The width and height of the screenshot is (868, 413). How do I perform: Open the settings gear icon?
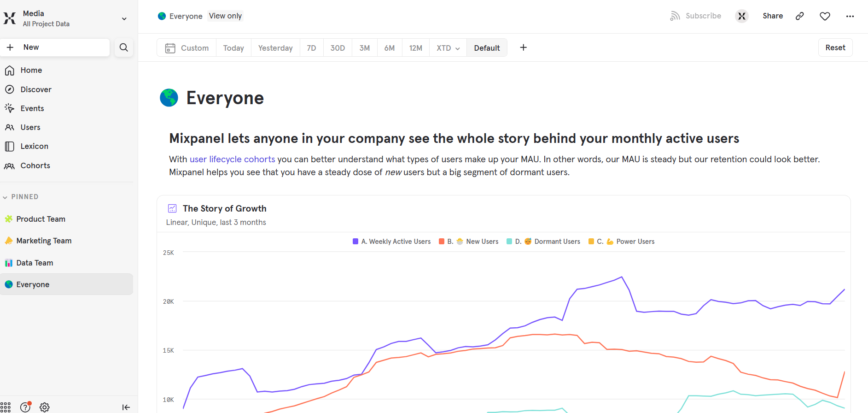[x=45, y=407]
